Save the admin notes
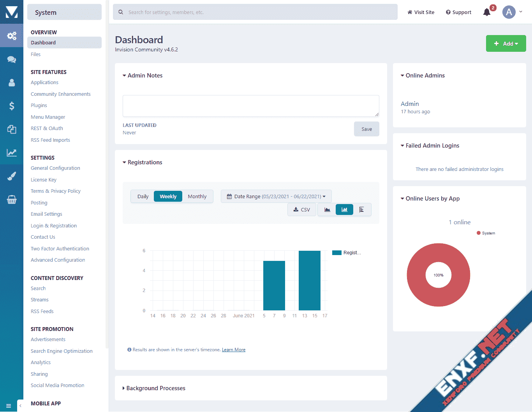 click(366, 129)
